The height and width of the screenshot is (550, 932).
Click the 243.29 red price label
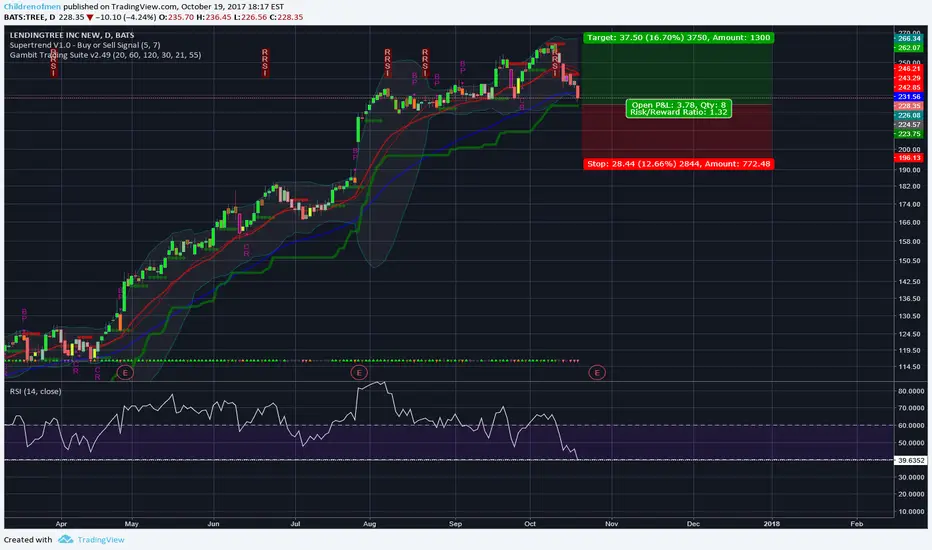[909, 78]
